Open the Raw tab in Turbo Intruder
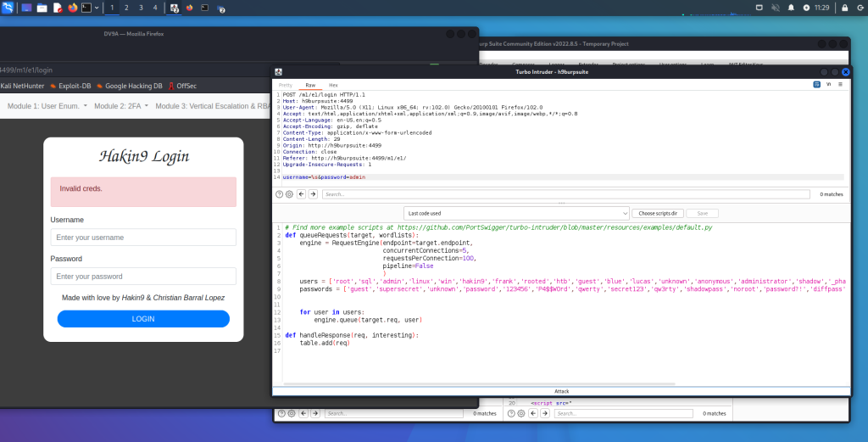This screenshot has height=442, width=868. (310, 86)
